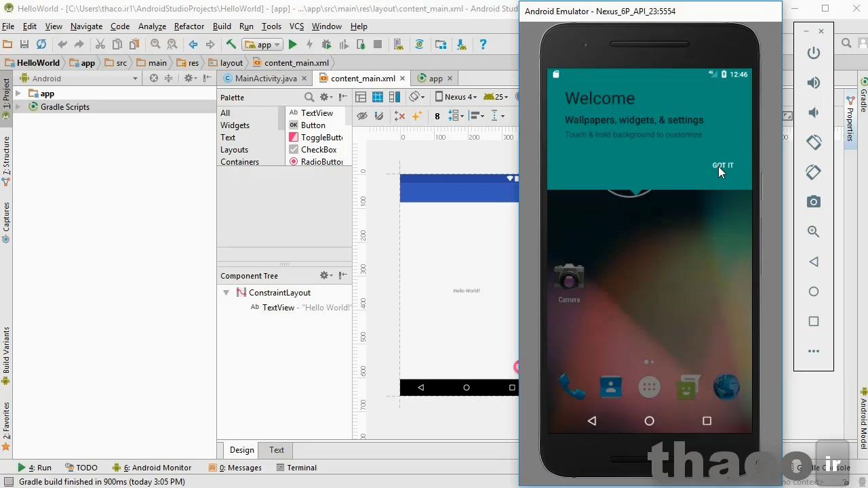Click the Cut scissors icon

(x=100, y=44)
